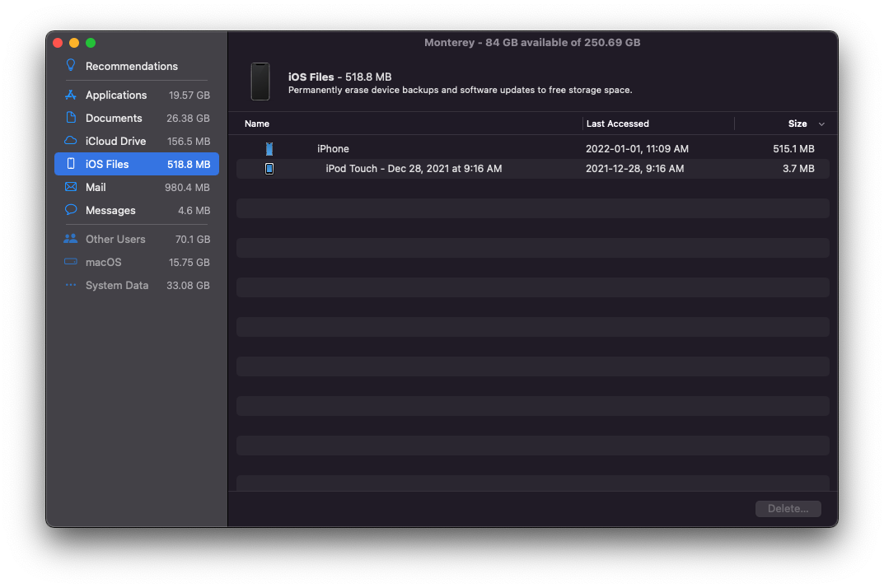The image size is (884, 588).
Task: Click the 70.1 GB Other Users size
Action: coord(192,239)
